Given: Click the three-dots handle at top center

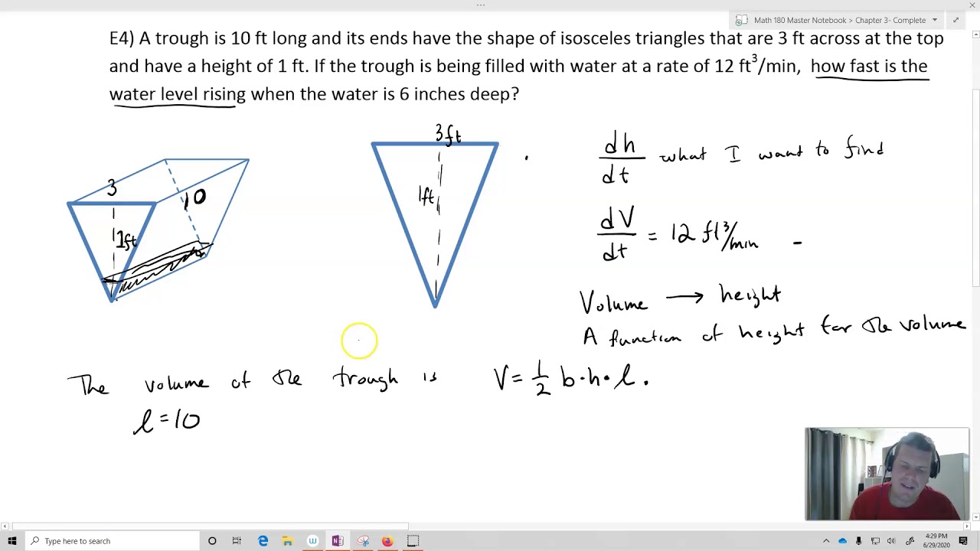Looking at the screenshot, I should point(481,5).
